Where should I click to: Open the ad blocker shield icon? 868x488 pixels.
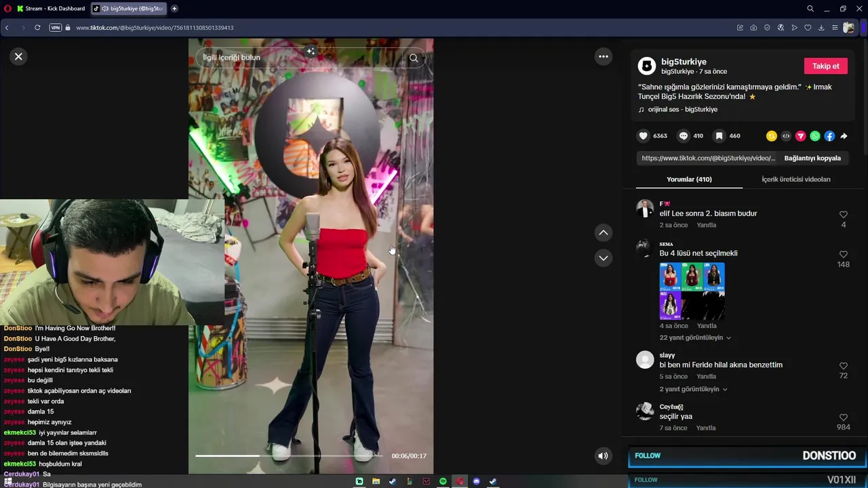pyautogui.click(x=767, y=28)
